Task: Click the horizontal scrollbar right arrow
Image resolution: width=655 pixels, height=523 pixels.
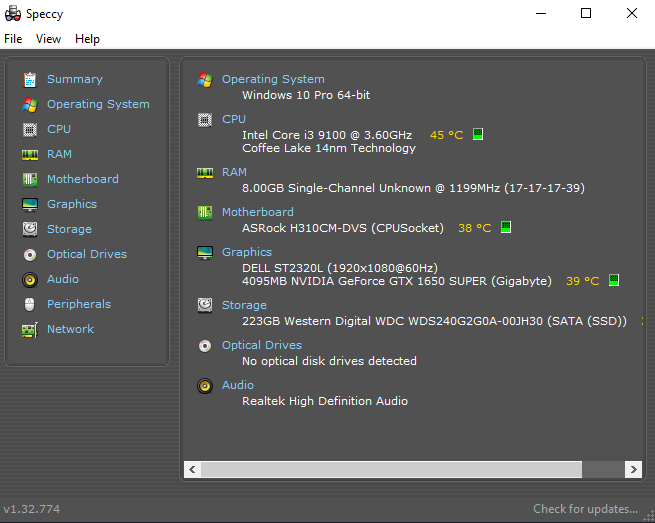Action: (x=633, y=470)
